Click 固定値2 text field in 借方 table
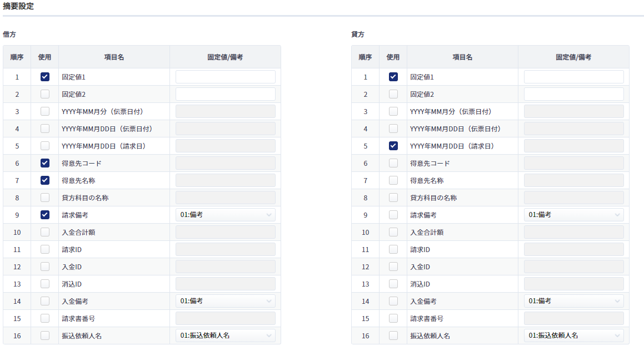Image resolution: width=644 pixels, height=350 pixels. coord(225,94)
